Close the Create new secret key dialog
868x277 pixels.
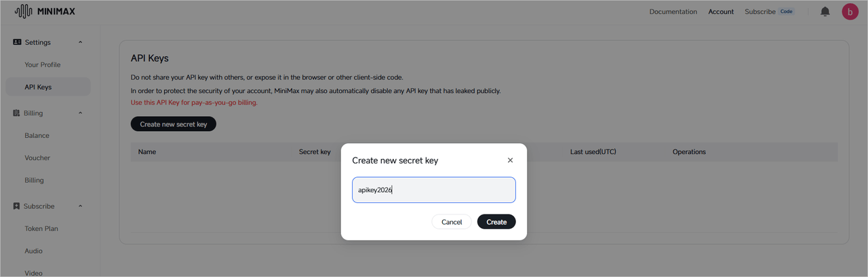click(510, 160)
